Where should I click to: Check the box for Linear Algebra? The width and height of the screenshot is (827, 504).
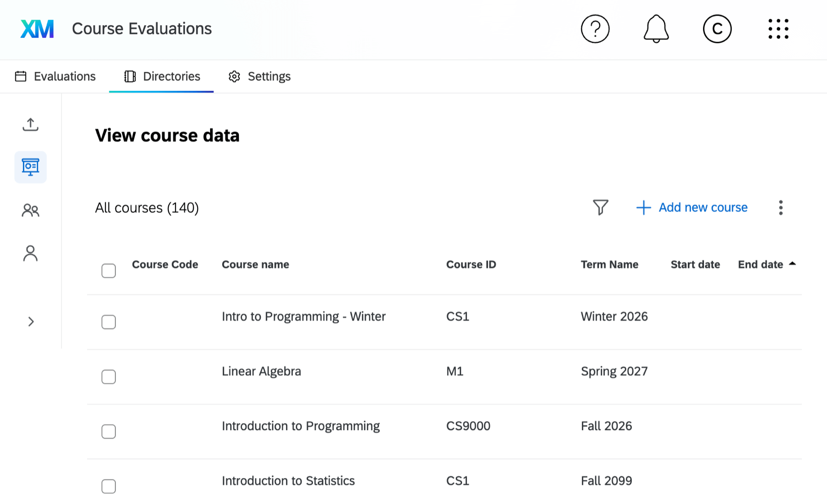tap(108, 377)
